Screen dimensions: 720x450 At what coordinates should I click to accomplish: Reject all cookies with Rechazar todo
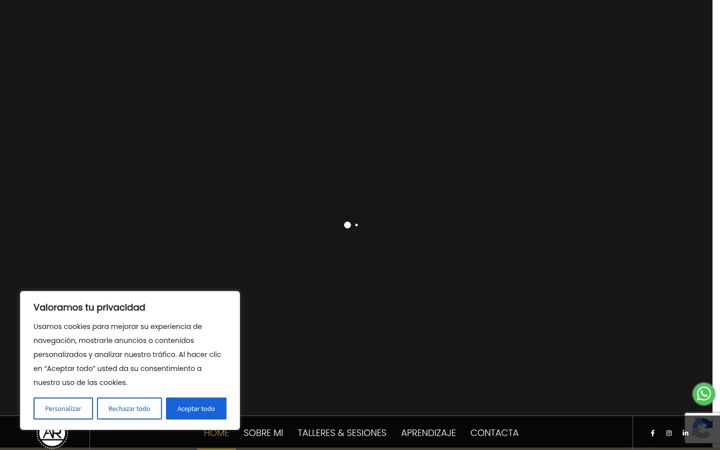[x=129, y=408]
